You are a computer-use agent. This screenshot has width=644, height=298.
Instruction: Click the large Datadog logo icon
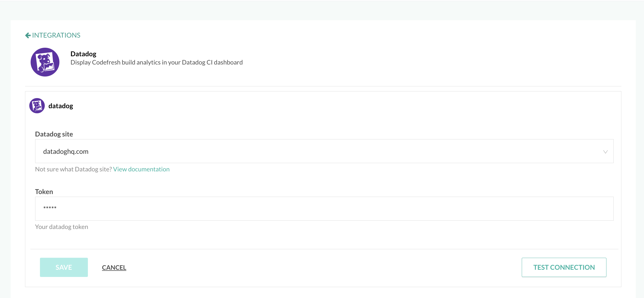(x=45, y=62)
